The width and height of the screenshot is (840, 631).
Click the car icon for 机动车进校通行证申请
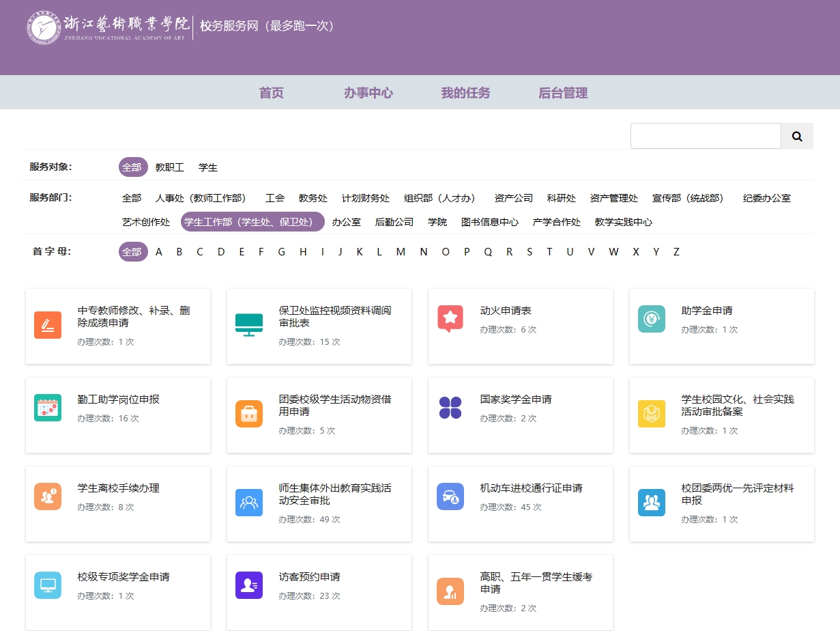450,496
